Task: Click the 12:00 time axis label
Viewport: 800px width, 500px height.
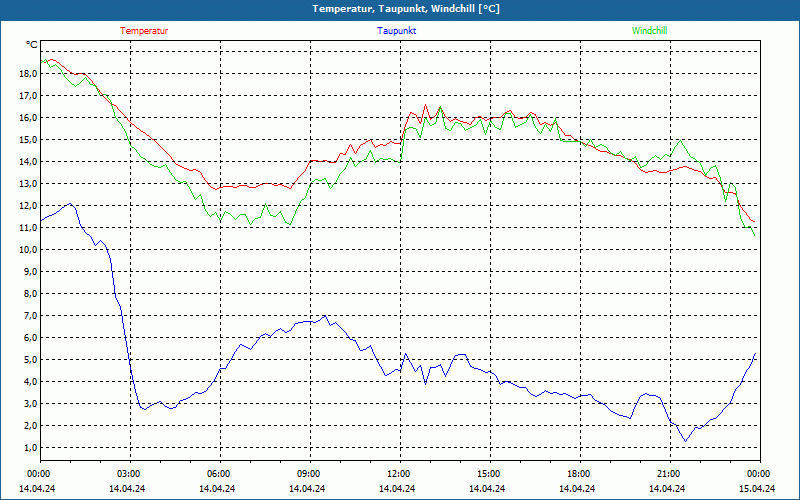Action: pos(400,474)
